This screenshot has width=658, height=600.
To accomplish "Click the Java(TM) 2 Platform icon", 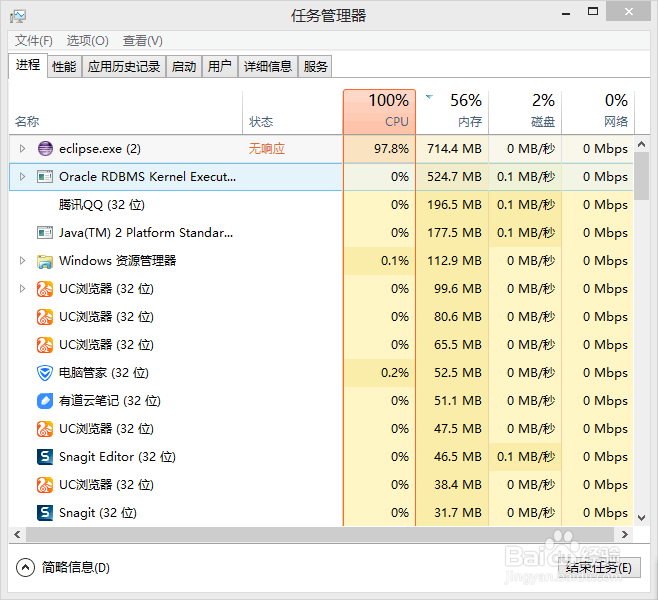I will [45, 232].
